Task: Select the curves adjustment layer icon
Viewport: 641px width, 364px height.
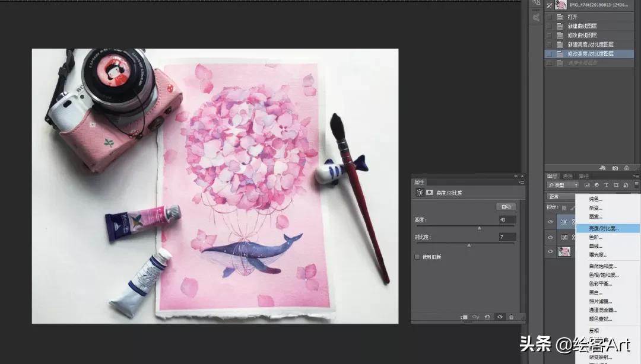Action: pyautogui.click(x=564, y=237)
